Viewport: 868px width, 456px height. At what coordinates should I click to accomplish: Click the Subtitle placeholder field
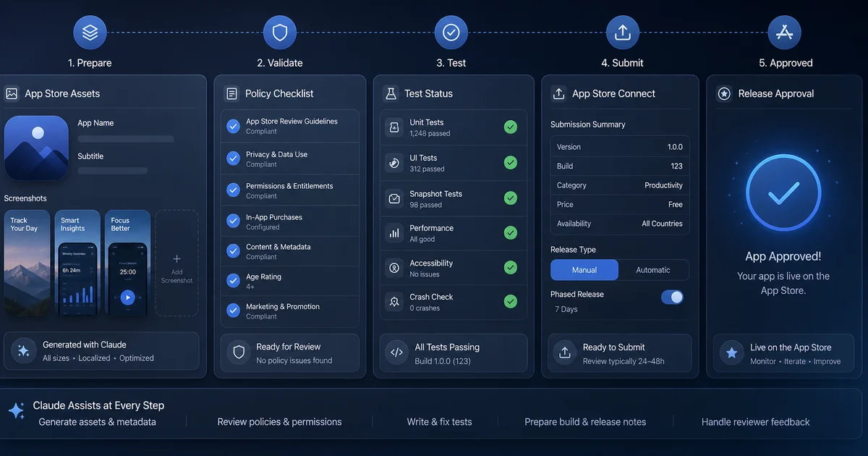[112, 171]
